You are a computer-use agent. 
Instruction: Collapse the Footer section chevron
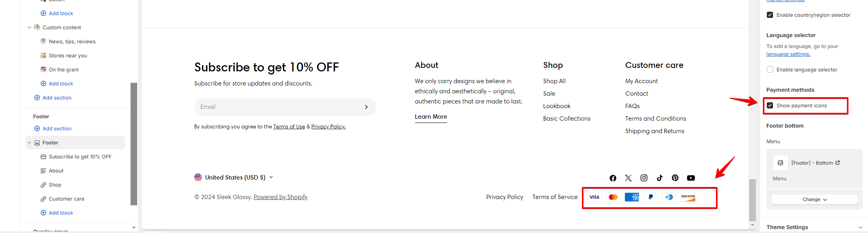pos(29,143)
